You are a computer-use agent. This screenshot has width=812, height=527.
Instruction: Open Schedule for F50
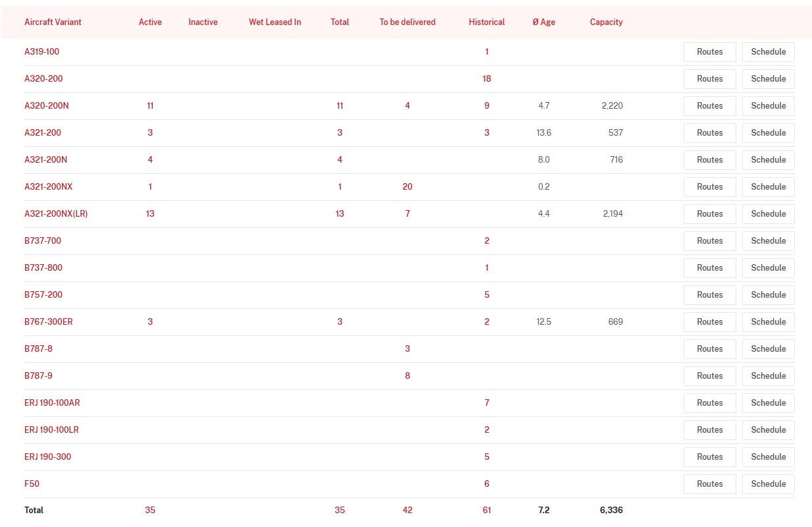click(769, 484)
